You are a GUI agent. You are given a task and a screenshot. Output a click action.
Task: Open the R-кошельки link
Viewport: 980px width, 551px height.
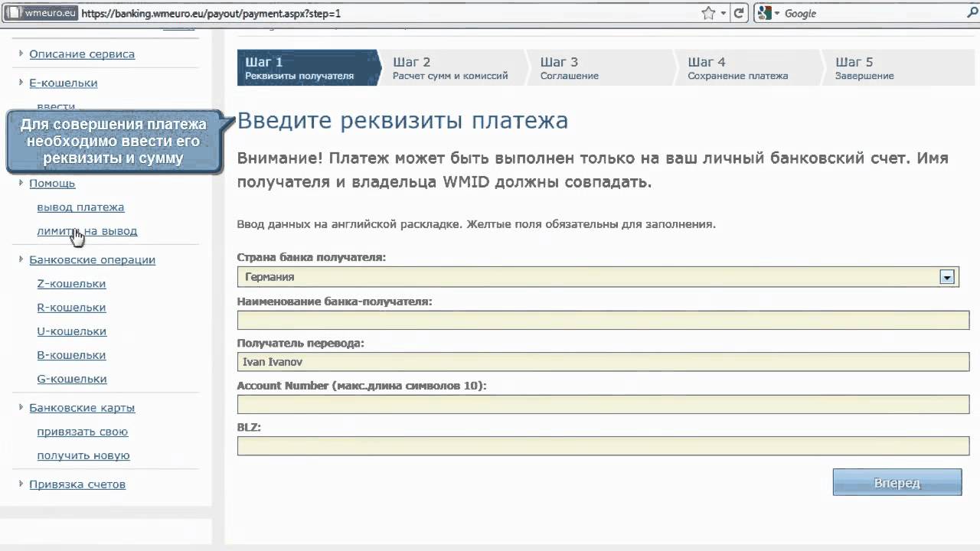(x=71, y=308)
